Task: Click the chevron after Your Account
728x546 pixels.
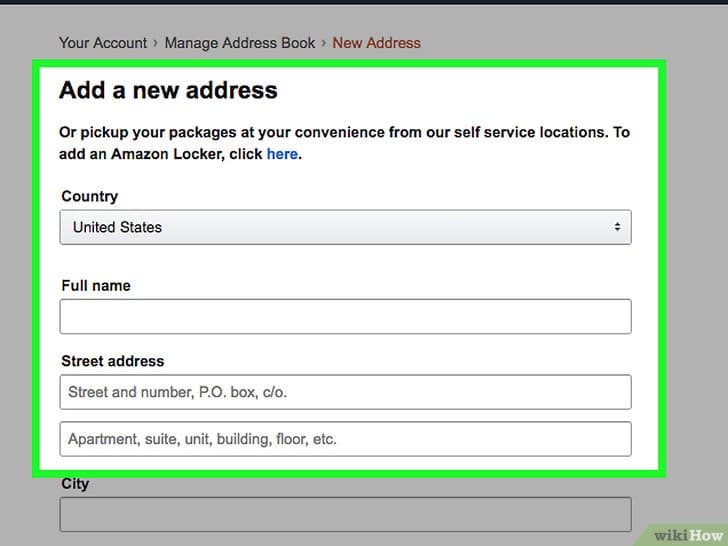Action: click(156, 43)
